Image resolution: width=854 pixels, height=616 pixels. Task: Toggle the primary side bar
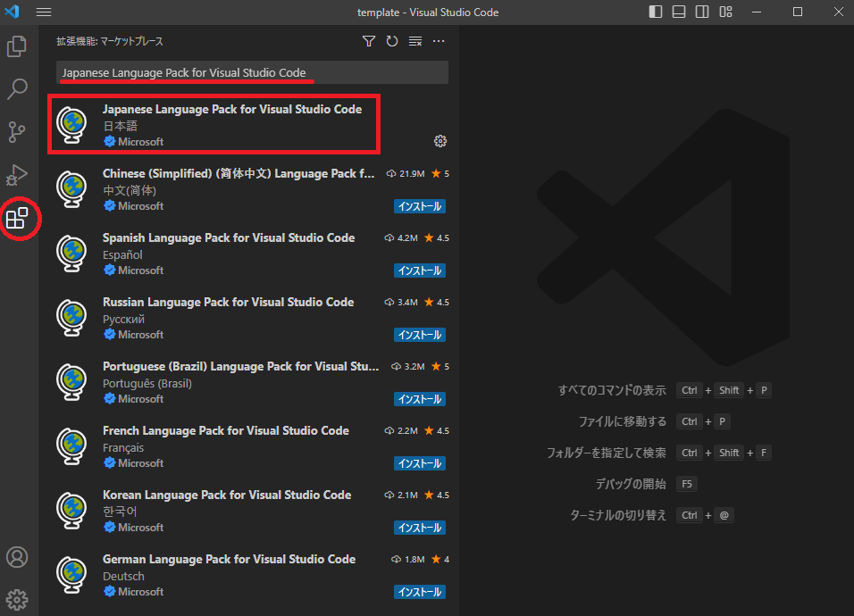click(656, 12)
